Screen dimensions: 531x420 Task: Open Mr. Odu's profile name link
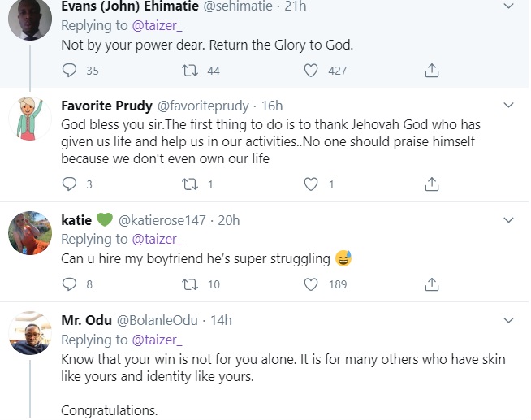pos(86,320)
